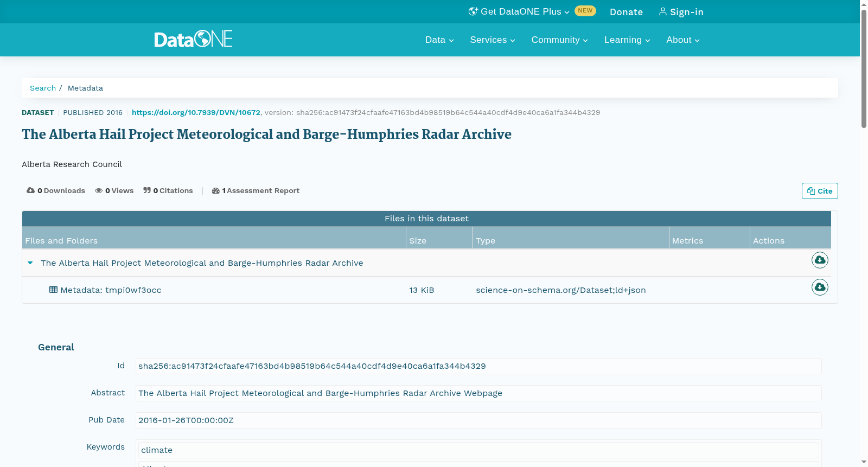Click the science-on-schema.org/Dataset;ld+json type cell

(x=561, y=290)
